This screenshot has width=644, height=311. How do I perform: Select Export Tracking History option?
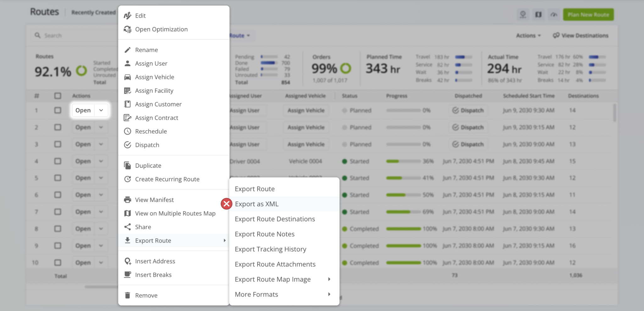270,249
